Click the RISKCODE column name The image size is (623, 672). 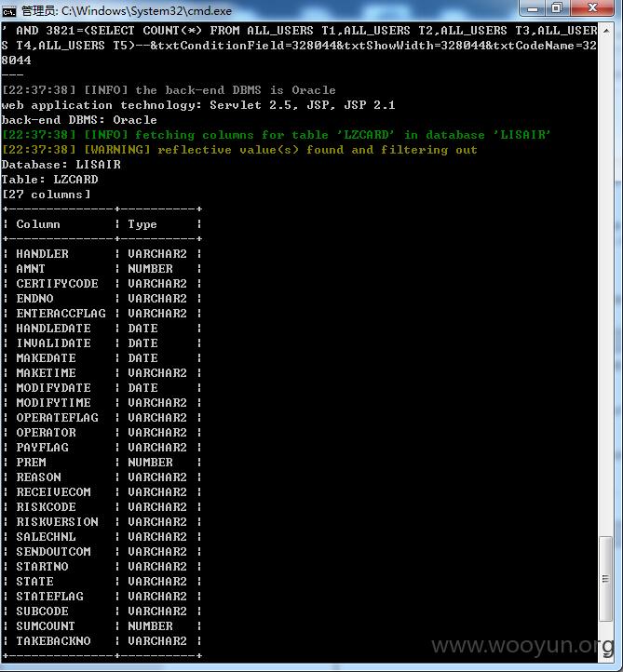(46, 507)
